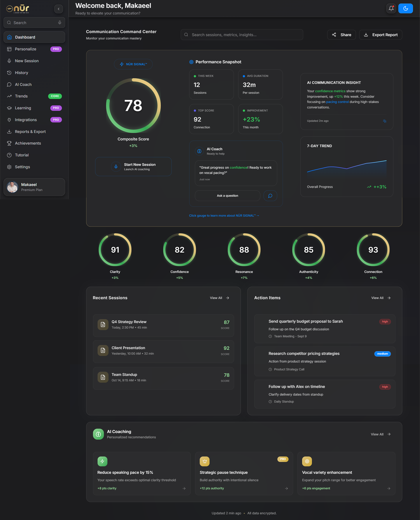420x520 pixels.
Task: Click the sparkle icon in AI Communication Insight
Action: (384, 121)
